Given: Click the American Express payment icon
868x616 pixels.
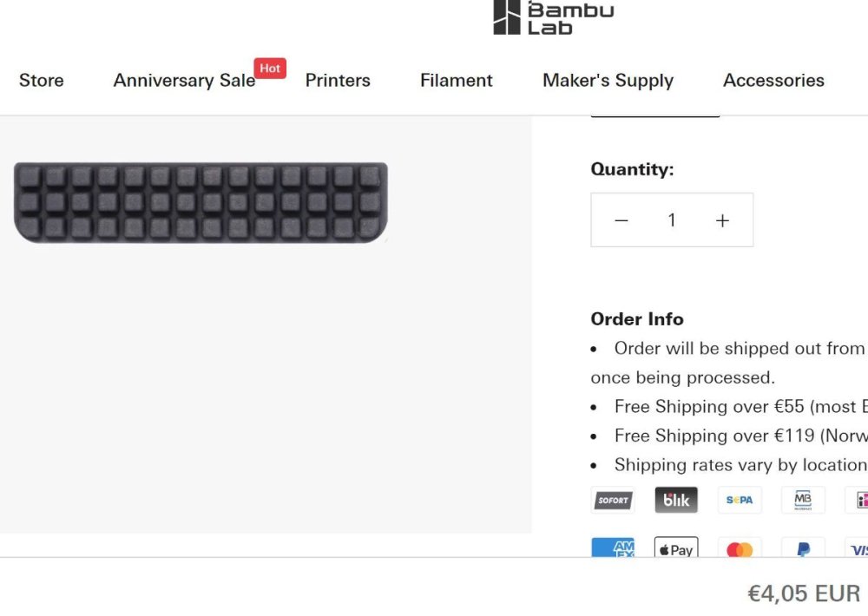Looking at the screenshot, I should (x=613, y=547).
